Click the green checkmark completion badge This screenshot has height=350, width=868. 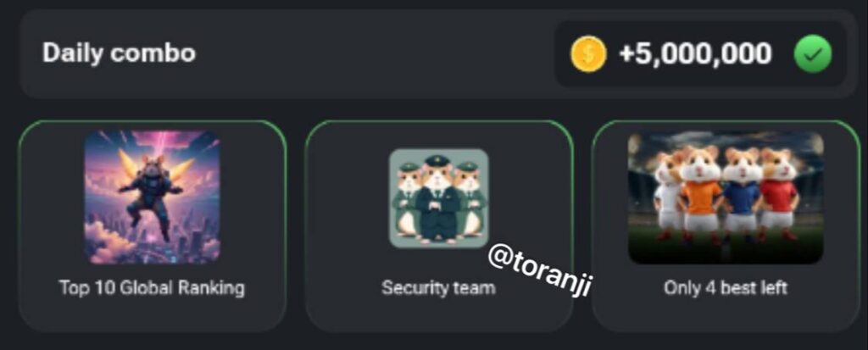pos(813,54)
